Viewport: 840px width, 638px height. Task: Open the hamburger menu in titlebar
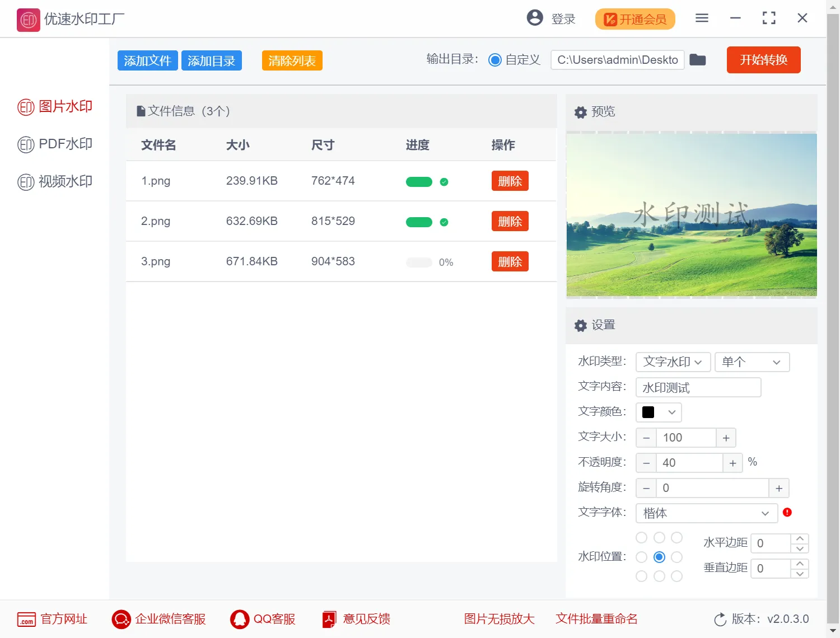coord(701,18)
